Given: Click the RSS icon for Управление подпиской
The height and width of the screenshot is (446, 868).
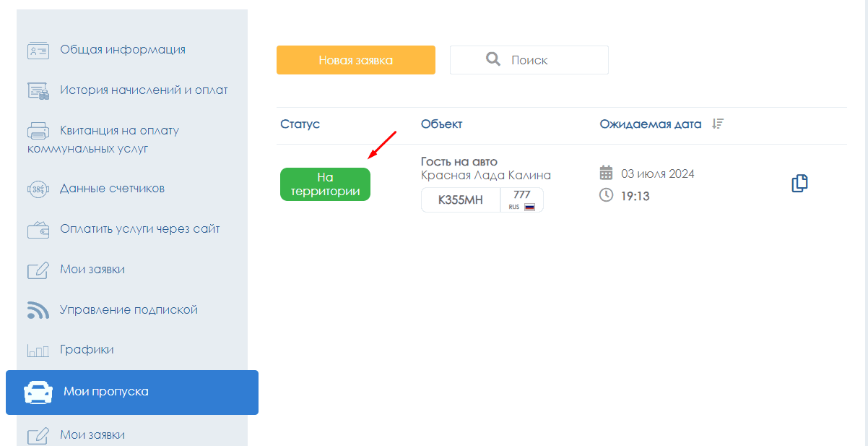Looking at the screenshot, I should pos(38,310).
